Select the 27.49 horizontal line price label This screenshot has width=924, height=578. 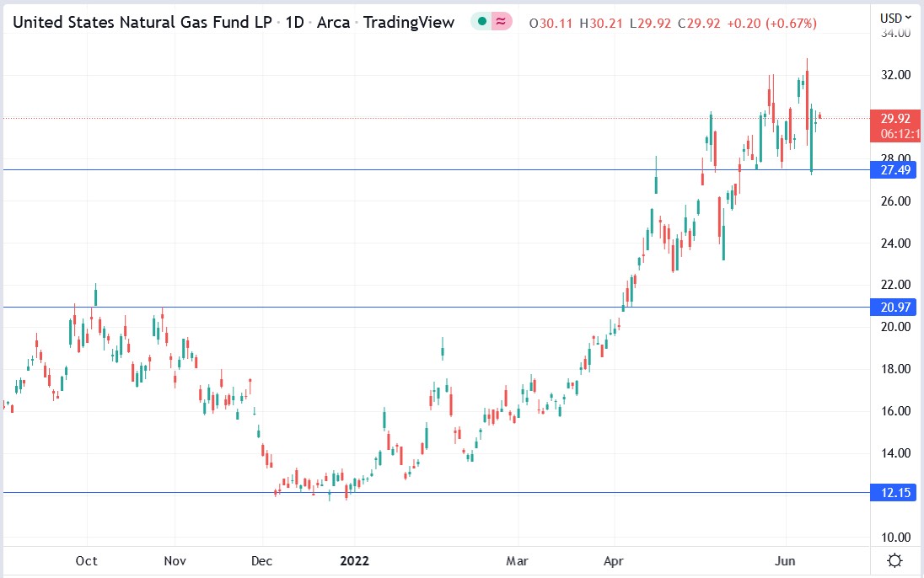pyautogui.click(x=894, y=170)
